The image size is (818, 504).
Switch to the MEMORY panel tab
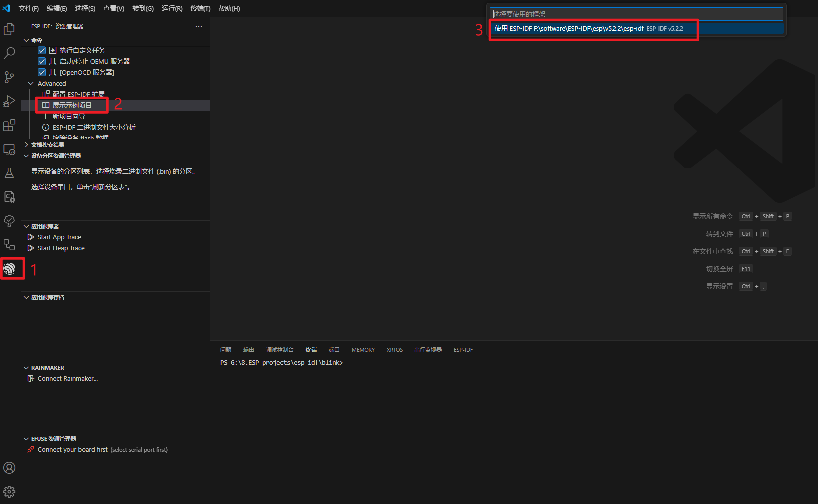[x=363, y=350]
